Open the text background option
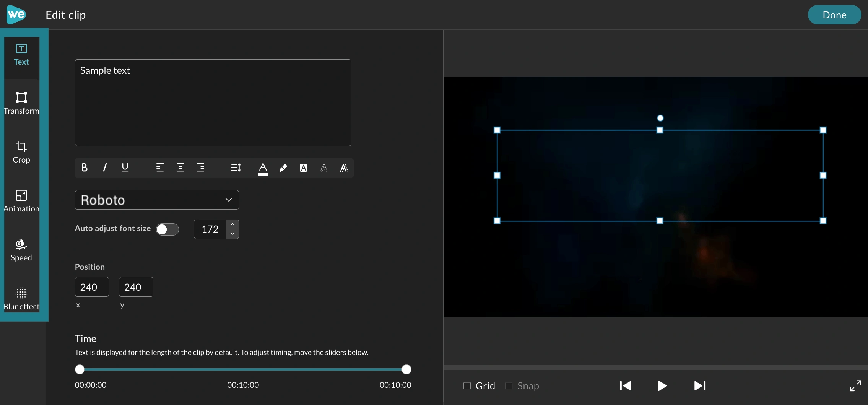The image size is (868, 405). click(x=304, y=168)
